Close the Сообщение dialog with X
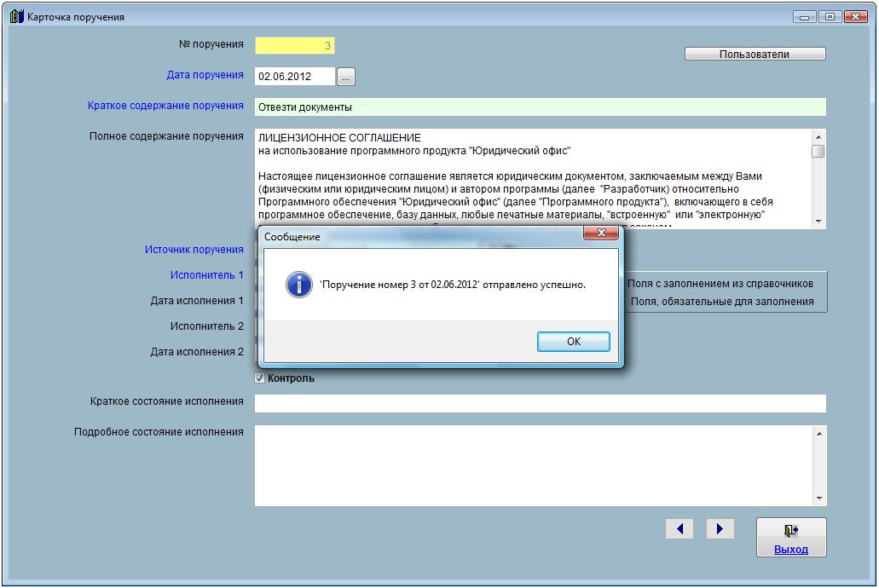 [x=601, y=233]
